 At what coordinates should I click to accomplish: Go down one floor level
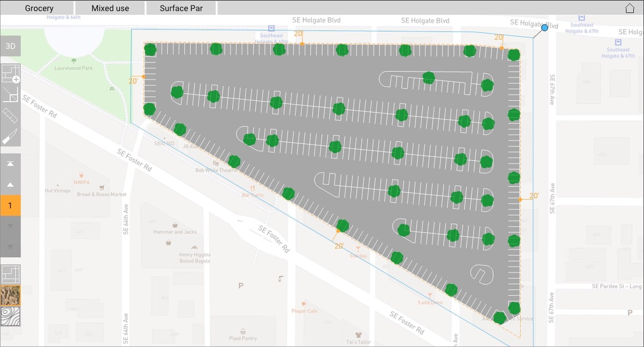point(10,226)
